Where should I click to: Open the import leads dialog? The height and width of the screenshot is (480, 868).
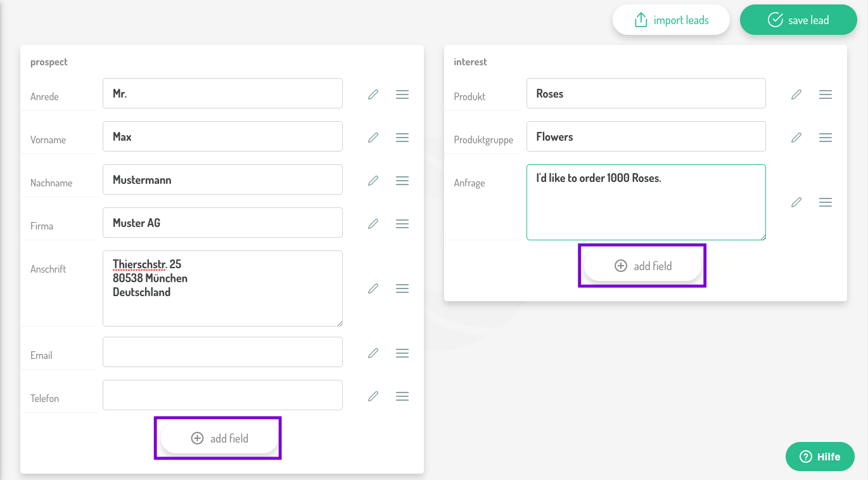671,20
